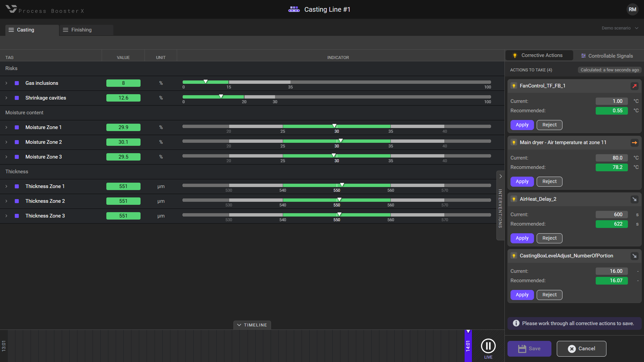This screenshot has height=362, width=644.
Task: Open the Controllable Signals tab
Action: (x=607, y=56)
